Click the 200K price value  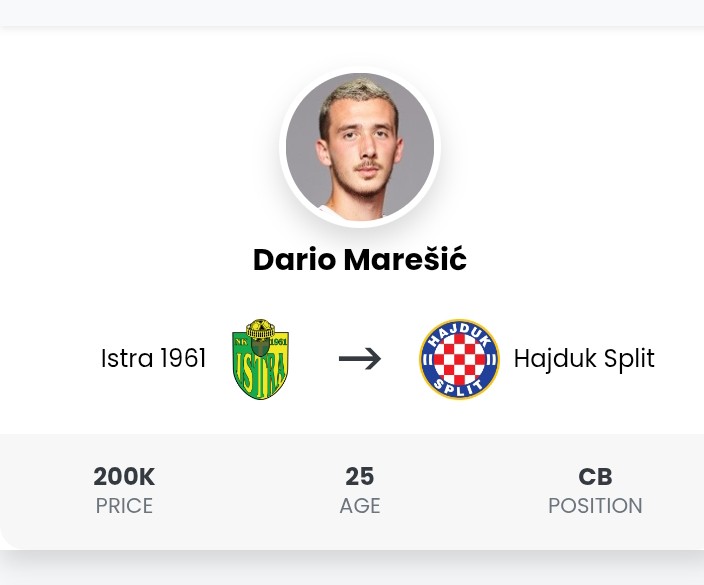124,476
